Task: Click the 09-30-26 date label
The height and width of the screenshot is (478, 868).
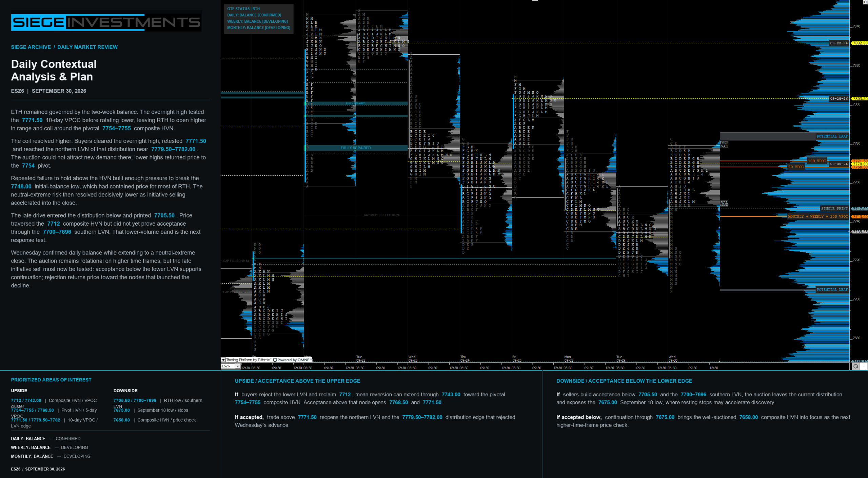Action: tap(839, 164)
